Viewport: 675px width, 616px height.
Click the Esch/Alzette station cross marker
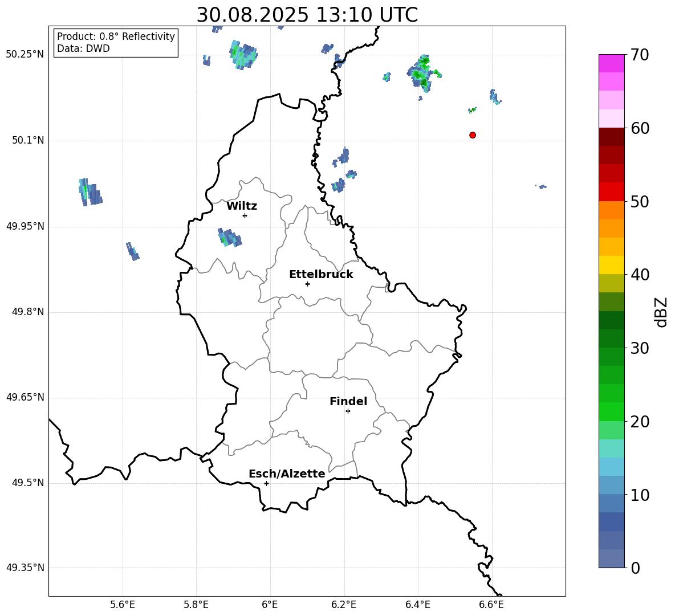pos(266,483)
